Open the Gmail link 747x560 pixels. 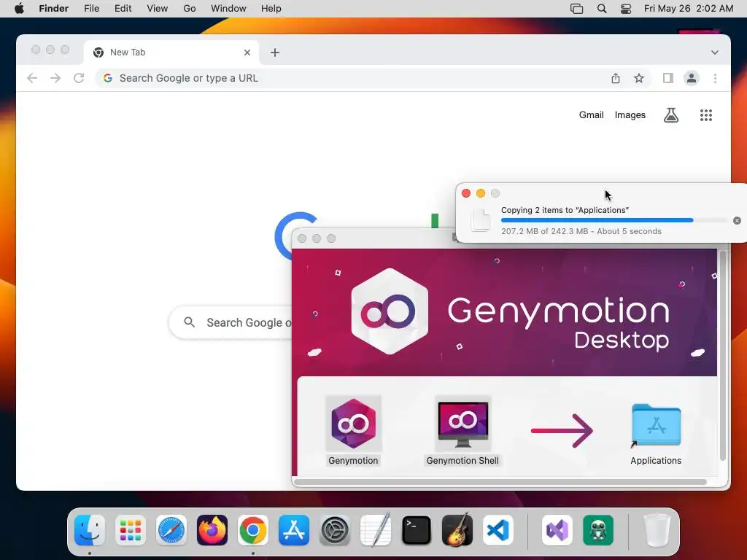pyautogui.click(x=591, y=114)
